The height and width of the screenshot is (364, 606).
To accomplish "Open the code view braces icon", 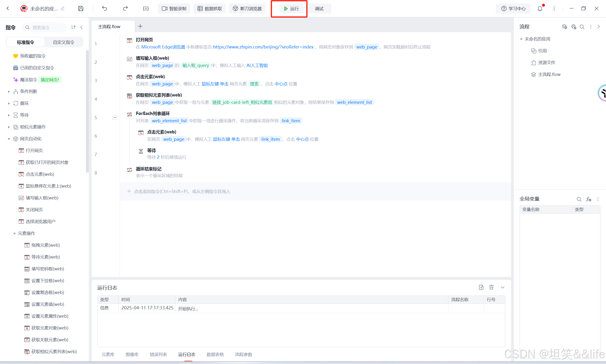I will 146,9.
